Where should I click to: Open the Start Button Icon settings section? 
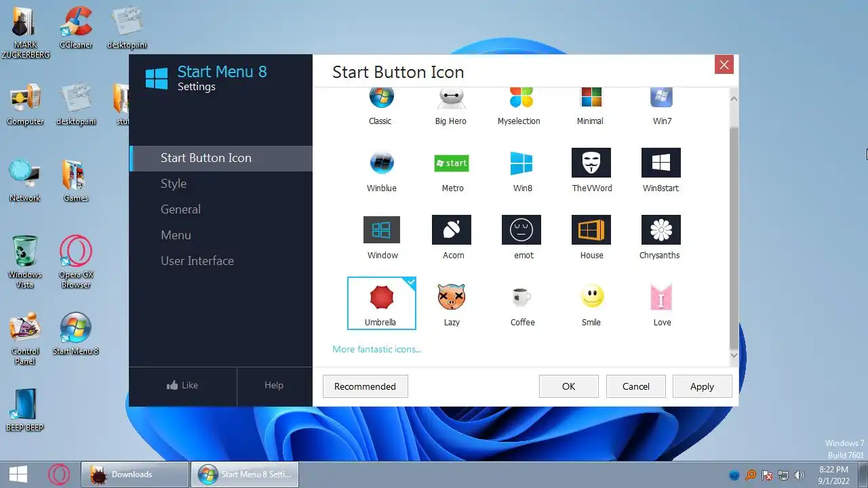221,158
